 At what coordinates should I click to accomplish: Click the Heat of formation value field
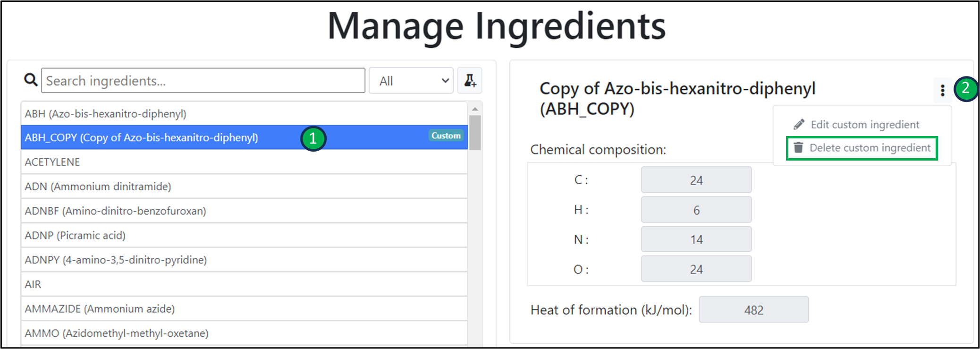[x=753, y=310]
